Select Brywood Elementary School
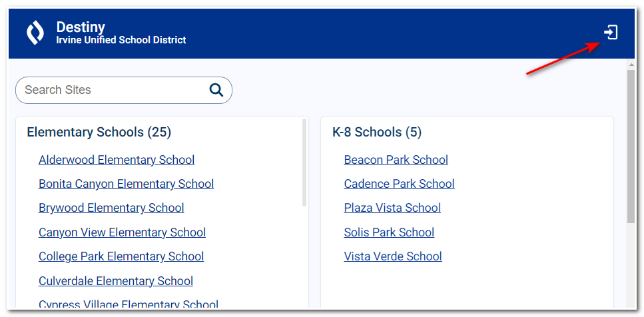Screen dimensions: 644x317 pyautogui.click(x=111, y=208)
